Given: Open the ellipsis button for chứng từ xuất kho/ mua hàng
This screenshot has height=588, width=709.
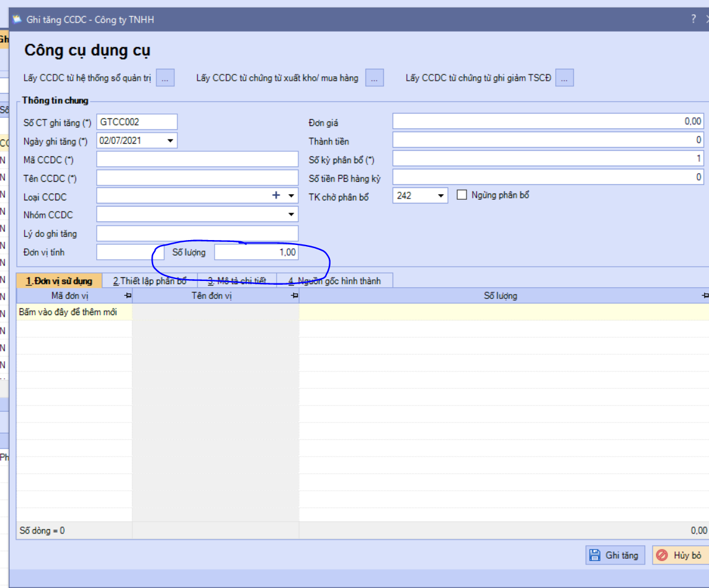Looking at the screenshot, I should pos(375,78).
